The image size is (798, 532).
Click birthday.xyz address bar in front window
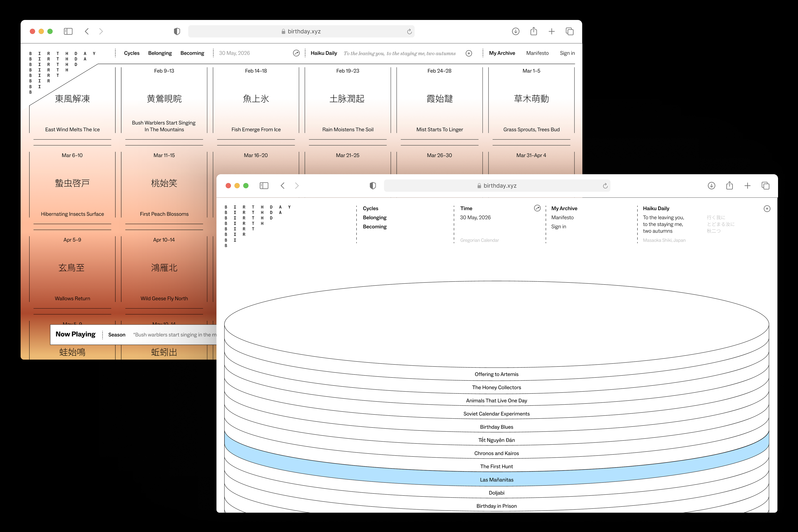[x=497, y=186]
